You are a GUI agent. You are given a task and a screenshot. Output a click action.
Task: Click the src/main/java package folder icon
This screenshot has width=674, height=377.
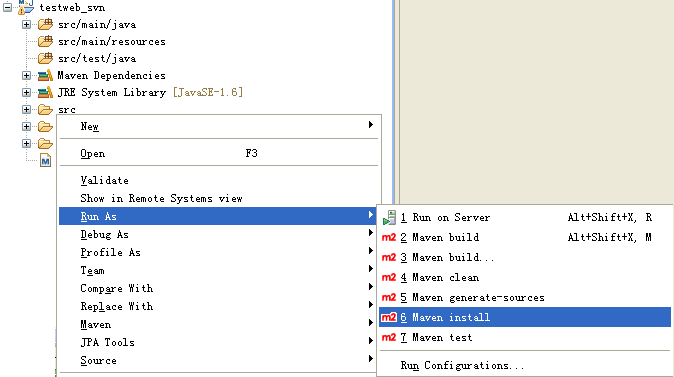coord(45,24)
